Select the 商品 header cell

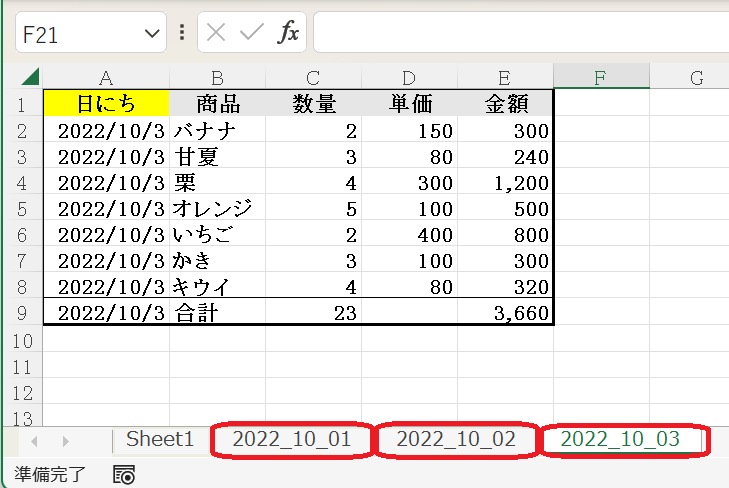(x=217, y=103)
